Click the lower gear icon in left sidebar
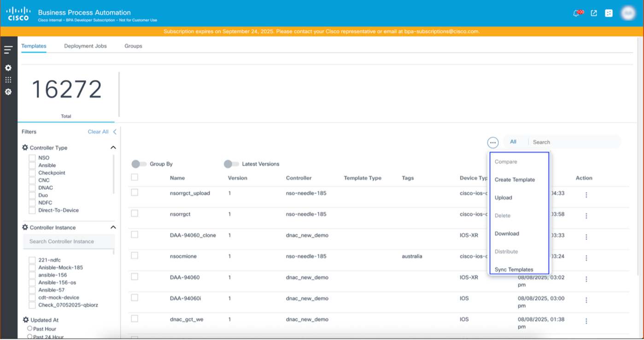 tap(8, 92)
